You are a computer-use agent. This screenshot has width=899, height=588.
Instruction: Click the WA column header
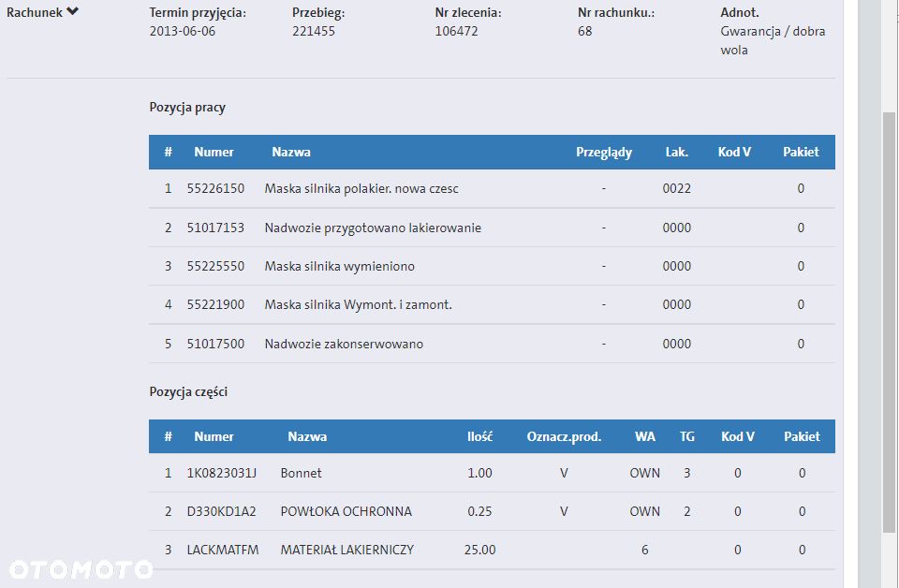[x=644, y=436]
